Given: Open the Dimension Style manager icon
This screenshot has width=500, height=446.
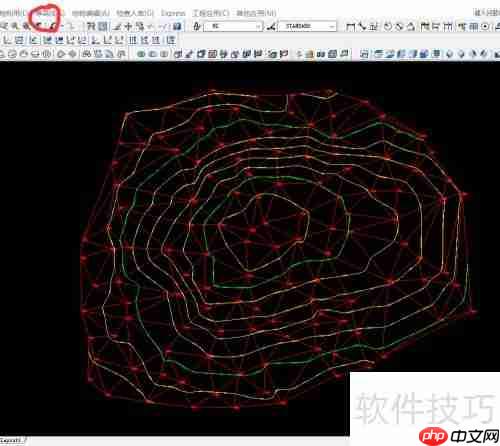Looking at the screenshot, I should click(271, 26).
